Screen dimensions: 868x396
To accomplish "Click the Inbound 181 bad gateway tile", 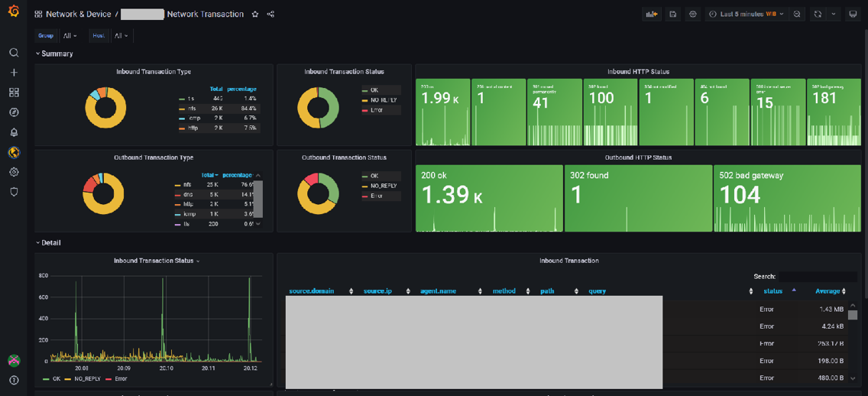I will point(833,112).
